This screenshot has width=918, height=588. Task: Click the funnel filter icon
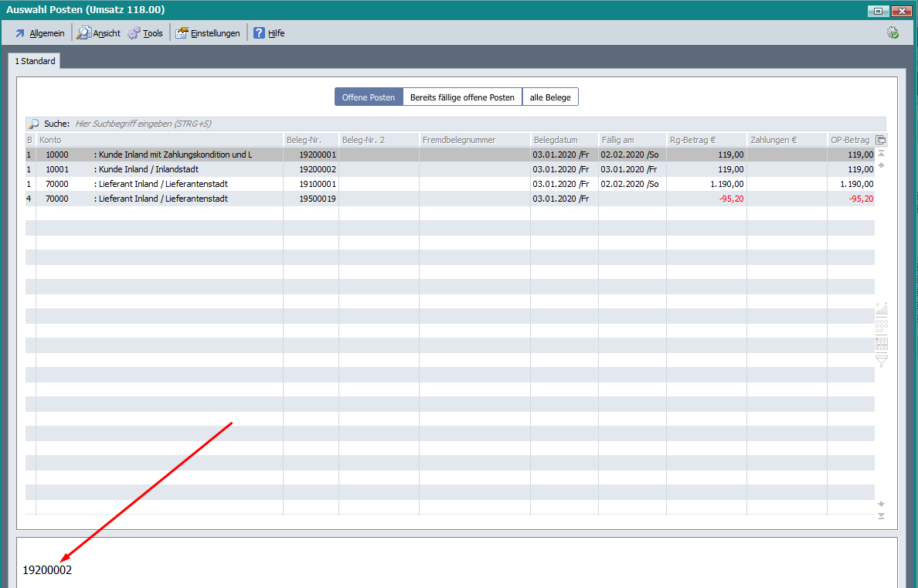(881, 361)
